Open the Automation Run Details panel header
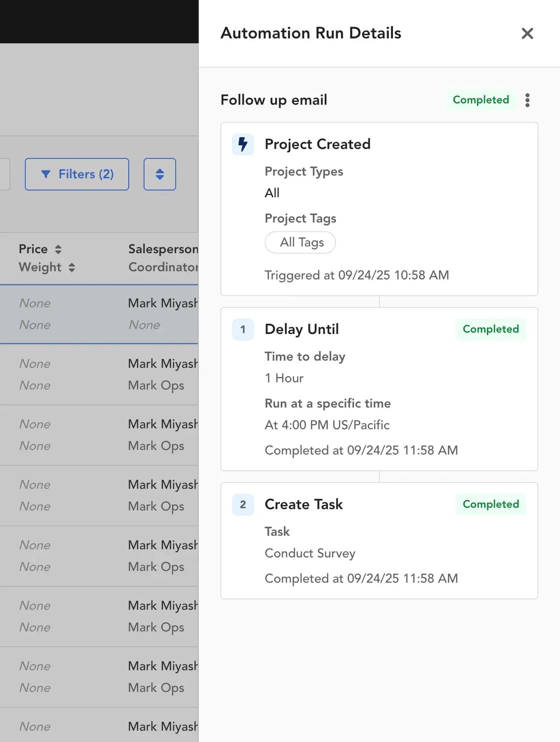560x742 pixels. coord(310,33)
